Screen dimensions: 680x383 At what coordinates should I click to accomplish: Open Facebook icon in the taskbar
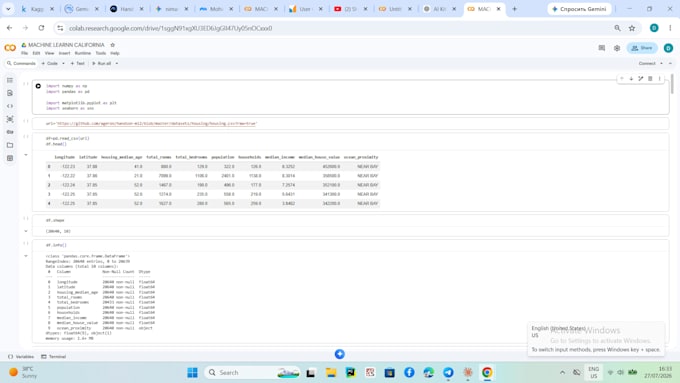[x=409, y=372]
